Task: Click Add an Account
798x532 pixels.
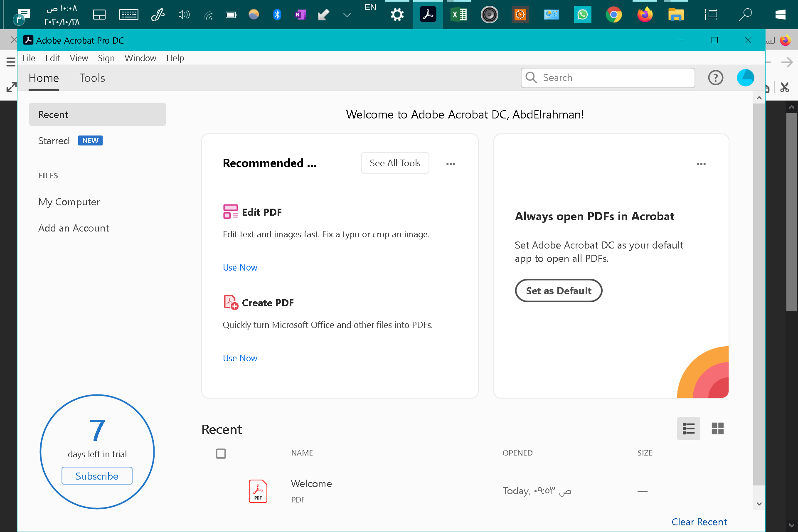Action: [74, 228]
